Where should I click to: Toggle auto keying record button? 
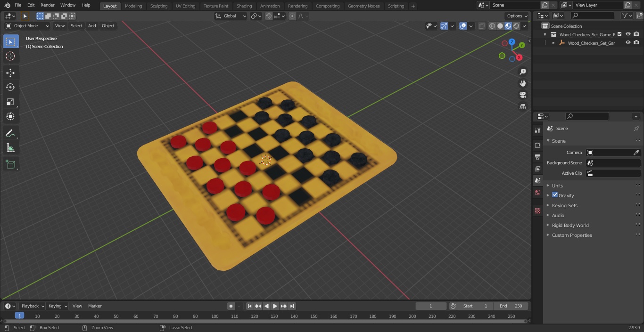231,306
